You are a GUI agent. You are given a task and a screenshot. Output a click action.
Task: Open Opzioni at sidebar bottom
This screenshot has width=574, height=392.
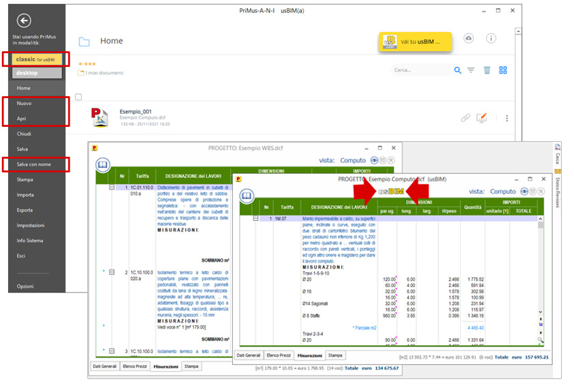[x=25, y=286]
